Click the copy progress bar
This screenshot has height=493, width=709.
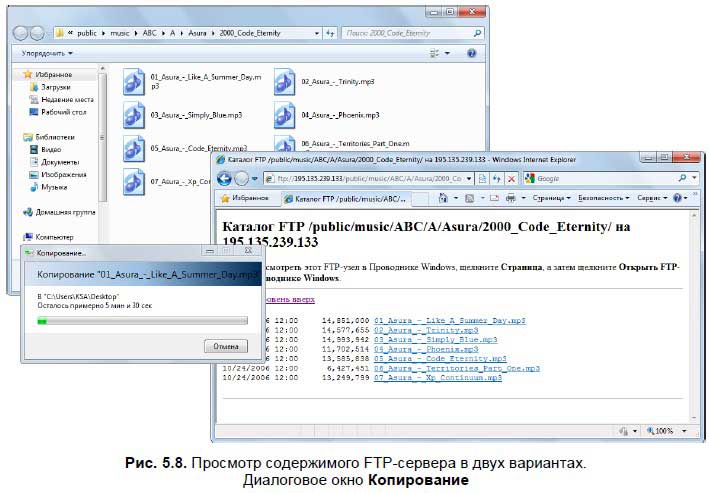click(x=141, y=321)
